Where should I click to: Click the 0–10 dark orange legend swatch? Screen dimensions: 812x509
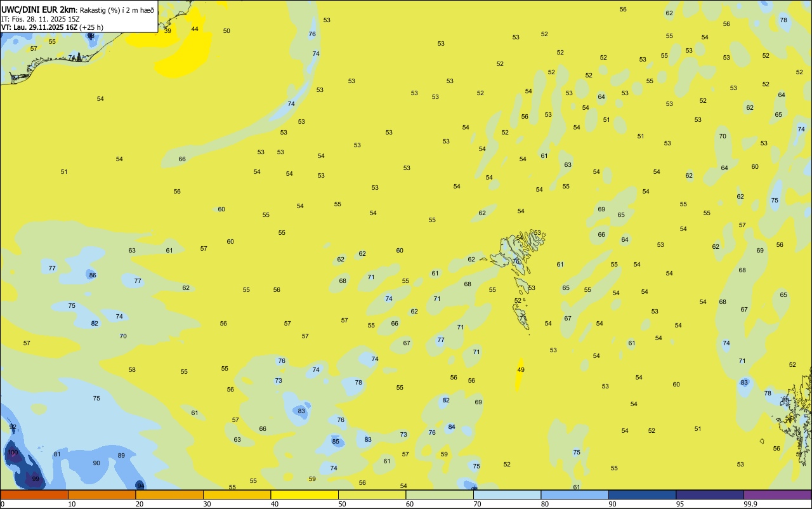[x=34, y=494]
